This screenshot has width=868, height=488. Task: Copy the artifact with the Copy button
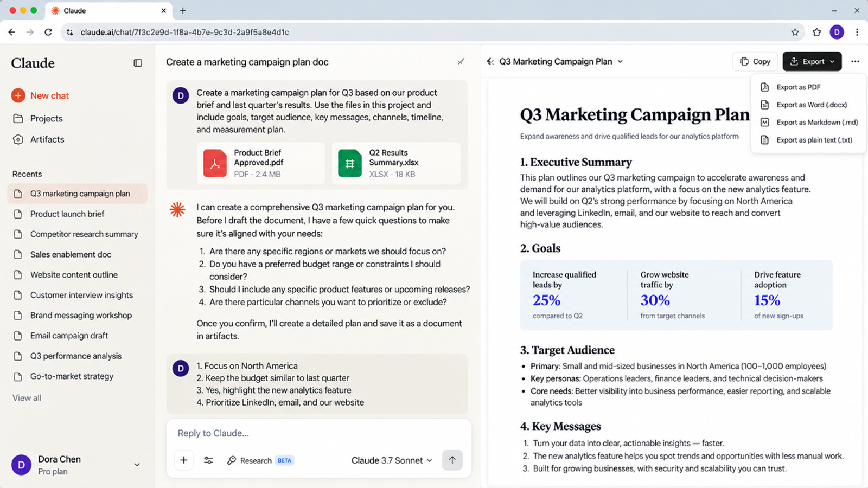point(755,61)
